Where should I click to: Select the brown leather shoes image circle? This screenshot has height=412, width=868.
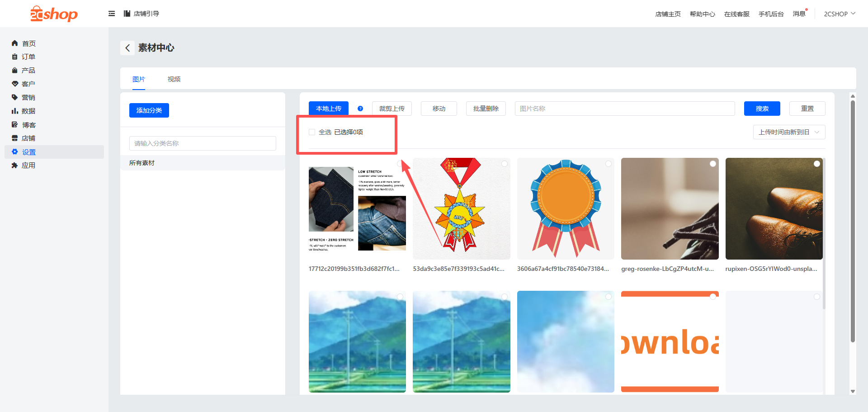[816, 164]
